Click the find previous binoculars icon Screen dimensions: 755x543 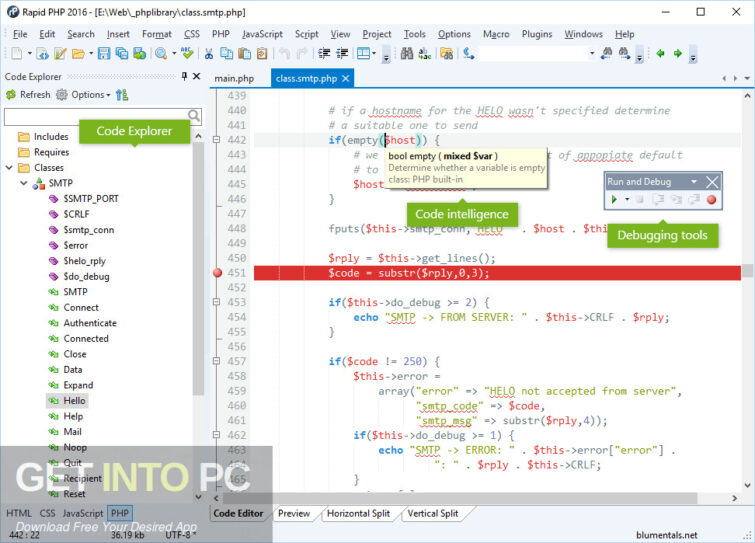click(x=607, y=53)
